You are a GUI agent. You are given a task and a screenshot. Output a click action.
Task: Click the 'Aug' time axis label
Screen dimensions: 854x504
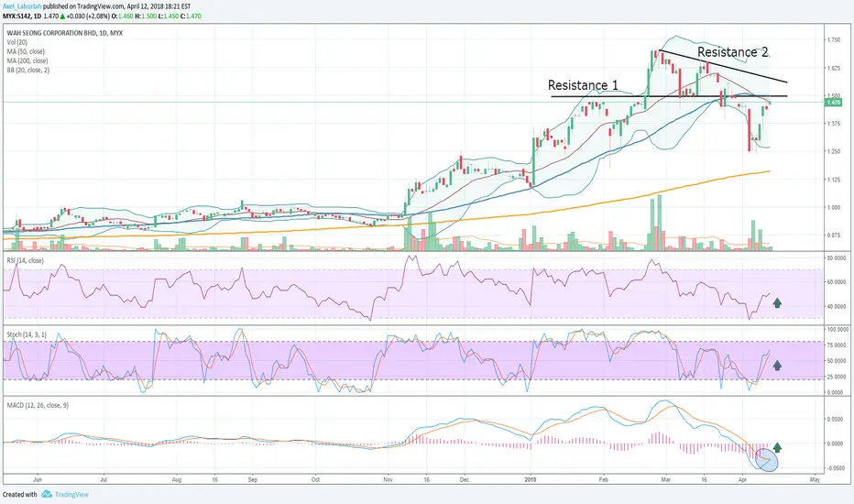(177, 480)
